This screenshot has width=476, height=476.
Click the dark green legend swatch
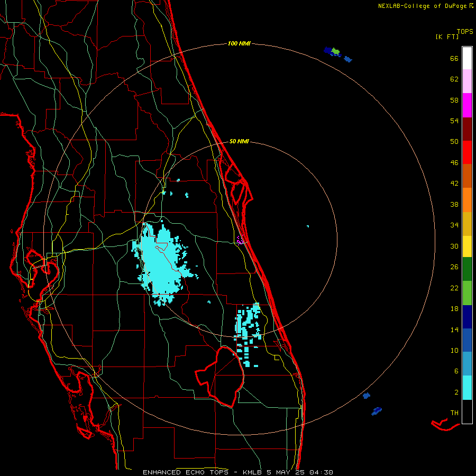point(467,269)
